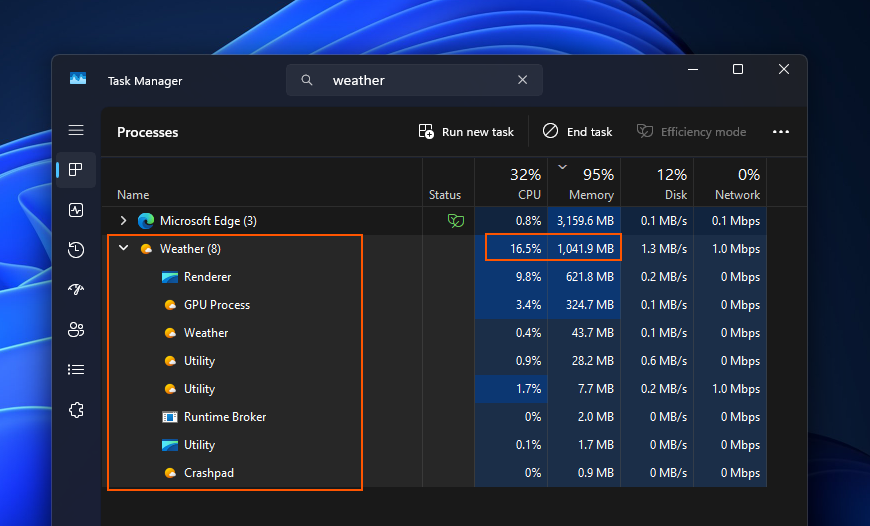Clear the weather search text

[522, 80]
